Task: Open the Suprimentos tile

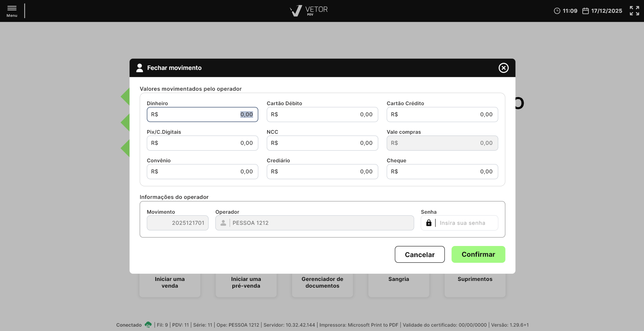Action: click(x=475, y=285)
